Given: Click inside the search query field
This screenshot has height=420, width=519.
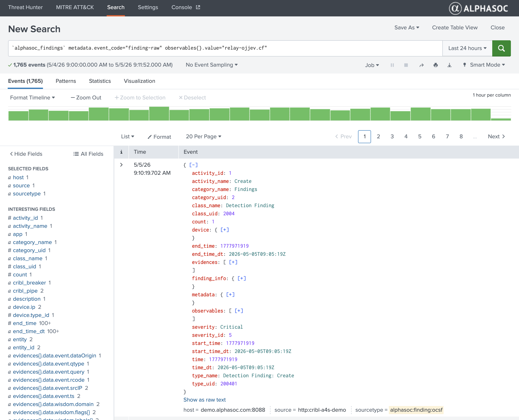Looking at the screenshot, I should click(x=225, y=48).
